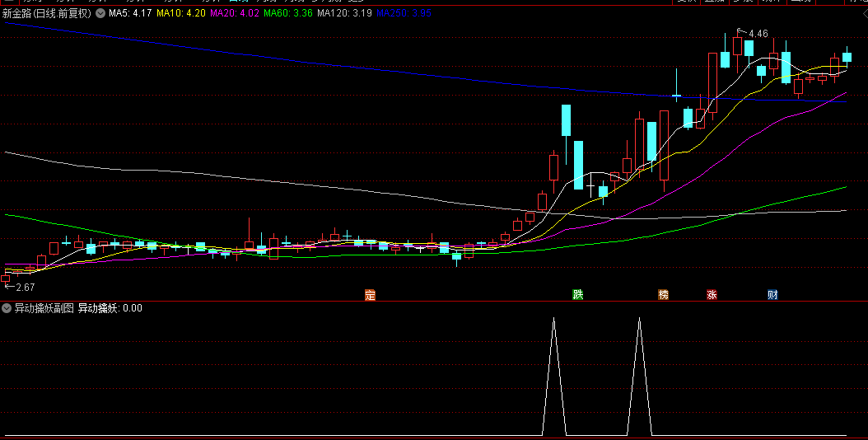The image size is (868, 440).
Task: Select the MA5: 4.17 legend label
Action: tap(130, 12)
